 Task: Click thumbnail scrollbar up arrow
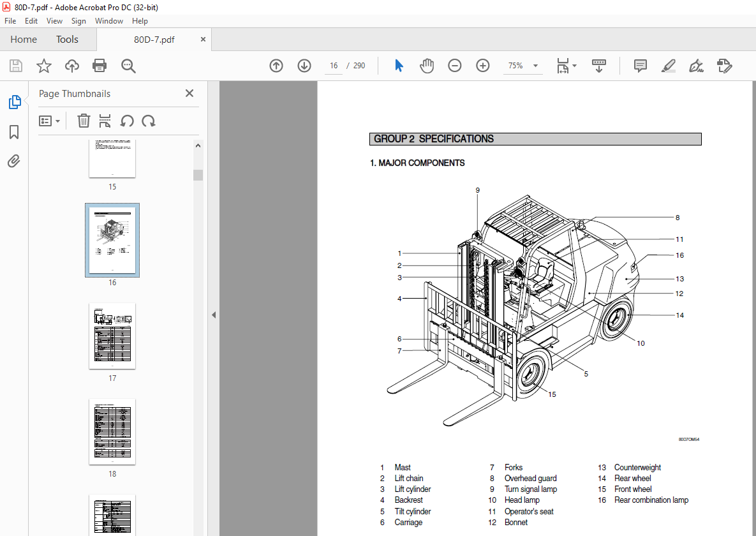click(198, 145)
